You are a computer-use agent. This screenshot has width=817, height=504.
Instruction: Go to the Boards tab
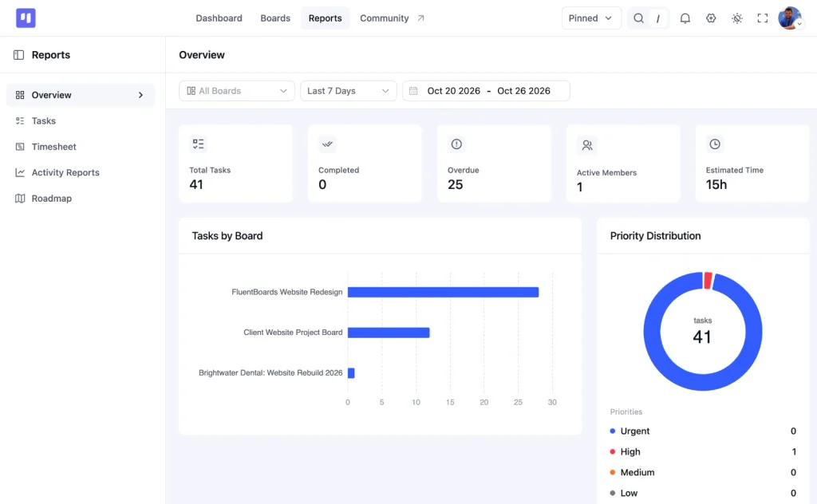275,18
